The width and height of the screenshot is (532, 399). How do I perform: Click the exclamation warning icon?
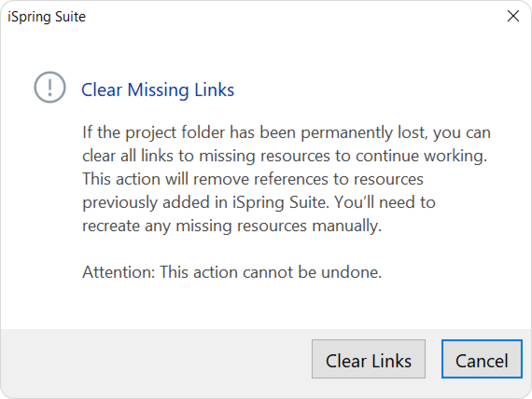(50, 87)
